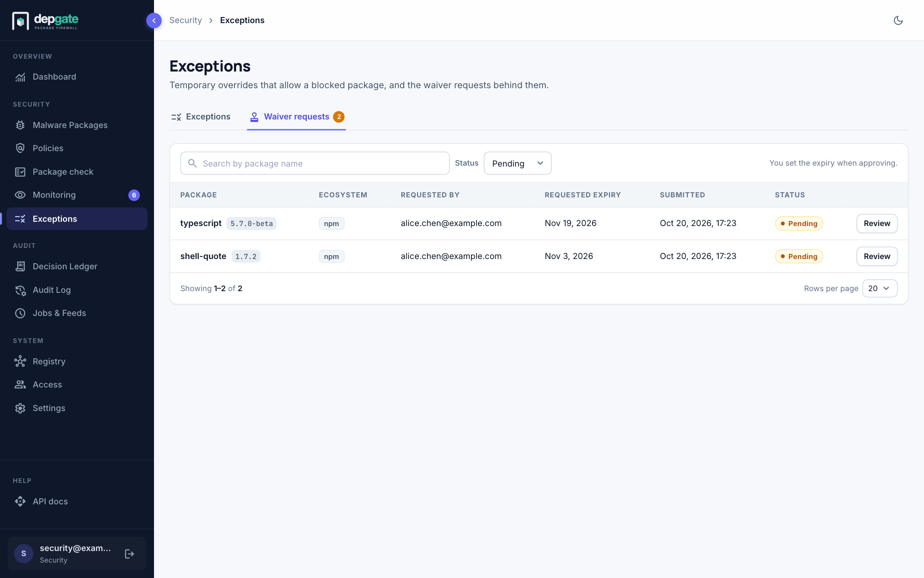924x578 pixels.
Task: Focus the Search by package name field
Action: click(315, 163)
